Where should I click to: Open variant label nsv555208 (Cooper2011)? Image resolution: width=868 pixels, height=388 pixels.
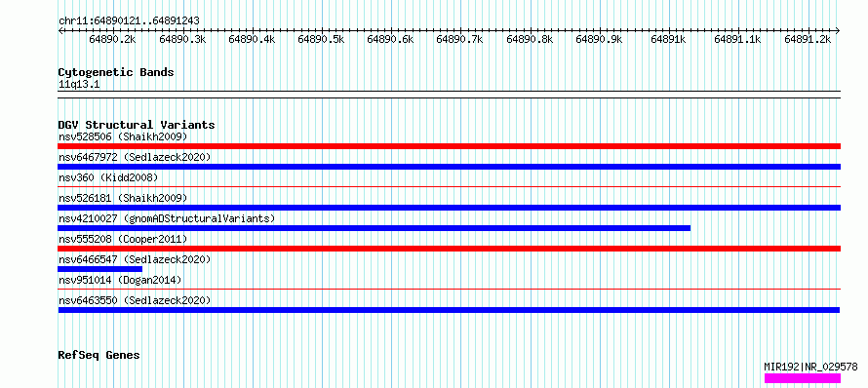(x=123, y=239)
